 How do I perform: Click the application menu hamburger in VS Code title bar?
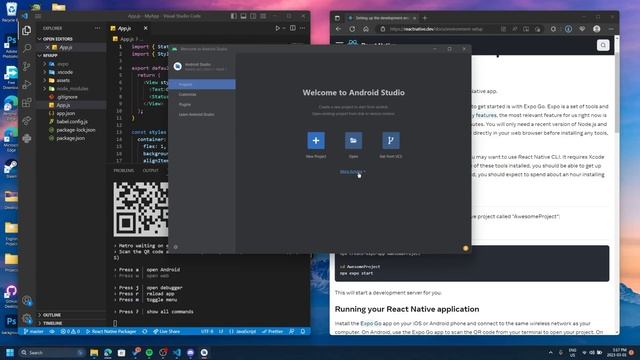coord(38,16)
